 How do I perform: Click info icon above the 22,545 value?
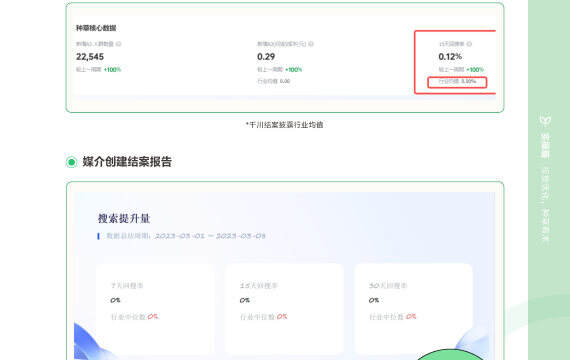point(119,44)
